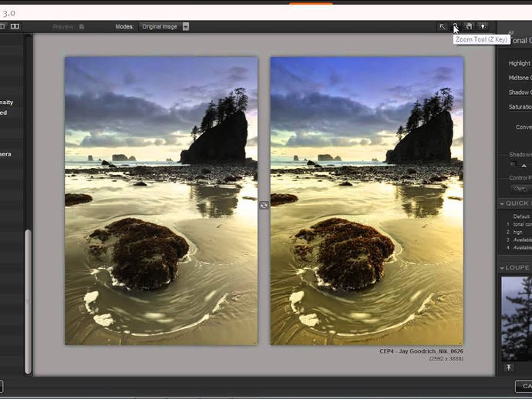
Task: Click the light bulb background color icon
Action: click(483, 26)
